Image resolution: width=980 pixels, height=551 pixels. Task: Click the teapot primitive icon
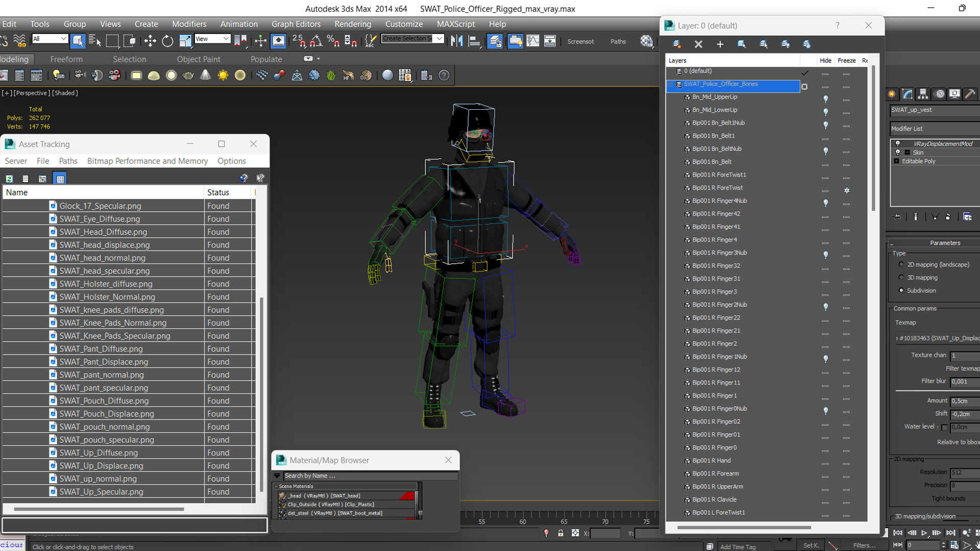tap(188, 76)
